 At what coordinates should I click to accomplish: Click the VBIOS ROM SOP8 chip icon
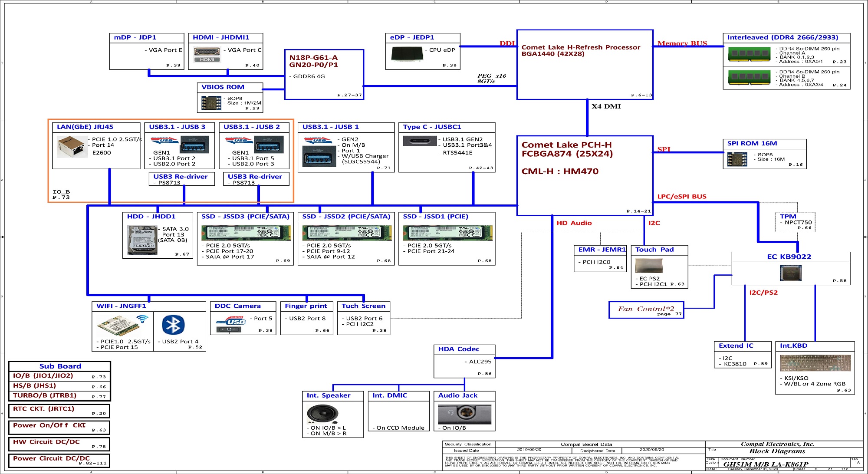click(211, 102)
